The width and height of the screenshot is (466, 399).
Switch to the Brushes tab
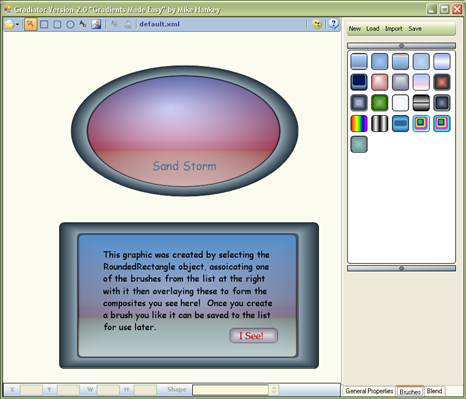click(x=410, y=391)
